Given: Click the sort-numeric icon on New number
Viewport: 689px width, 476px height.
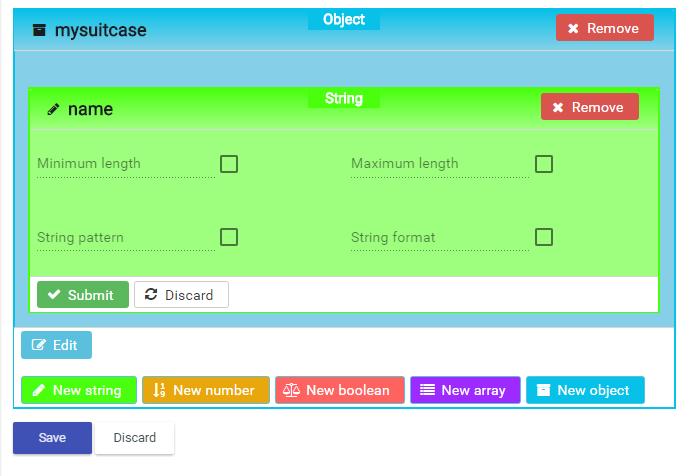Looking at the screenshot, I should coord(159,390).
